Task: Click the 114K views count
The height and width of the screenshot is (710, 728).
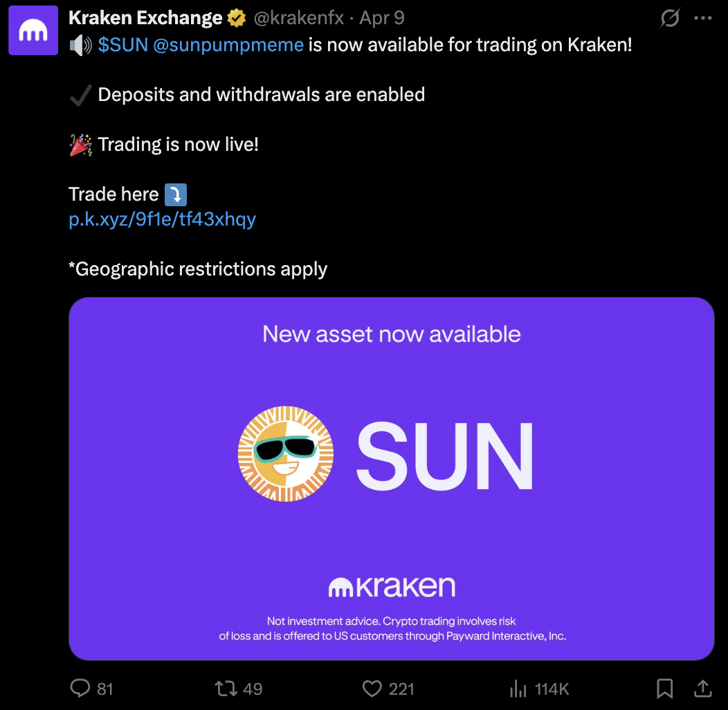Action: (x=552, y=689)
